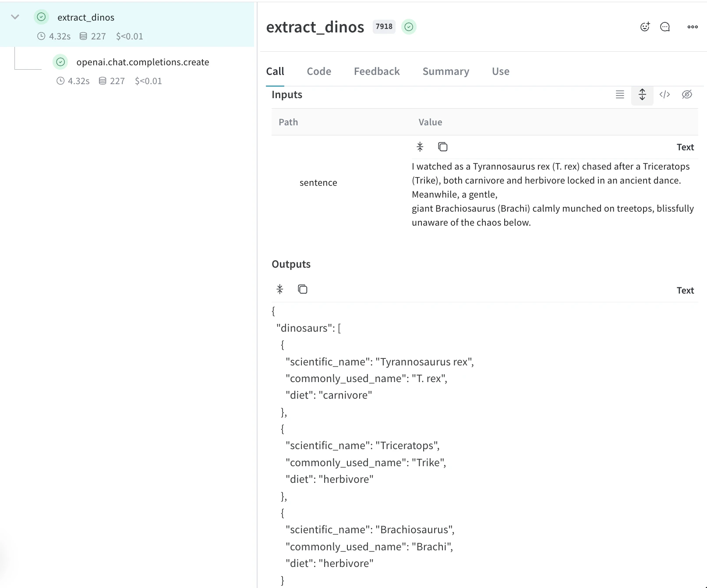Click the 7918 call ID badge
The width and height of the screenshot is (707, 588).
point(384,27)
